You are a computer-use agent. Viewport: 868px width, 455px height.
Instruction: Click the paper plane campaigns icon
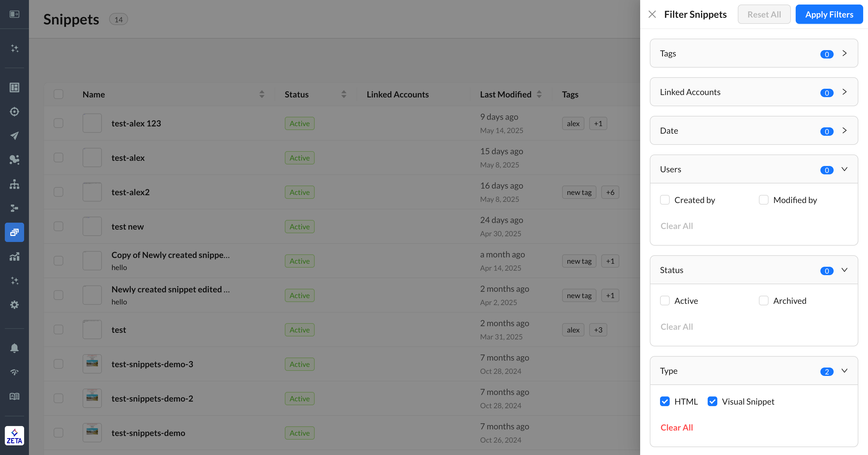pos(14,135)
